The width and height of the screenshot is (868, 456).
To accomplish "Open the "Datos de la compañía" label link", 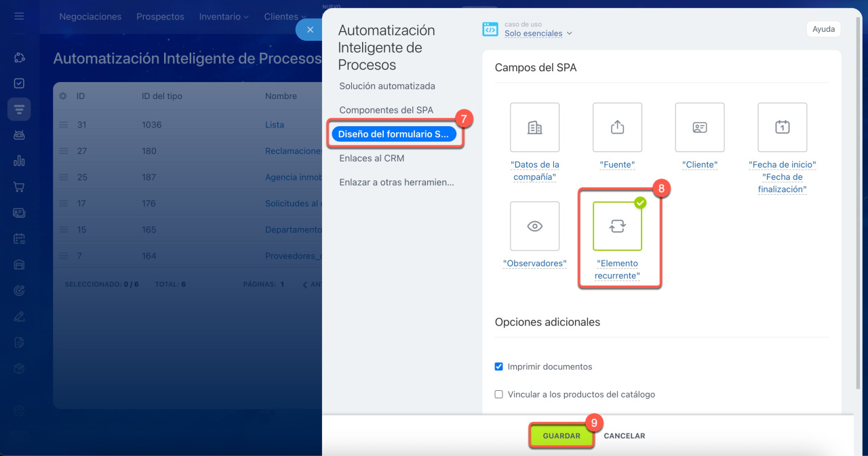I will coord(536,170).
